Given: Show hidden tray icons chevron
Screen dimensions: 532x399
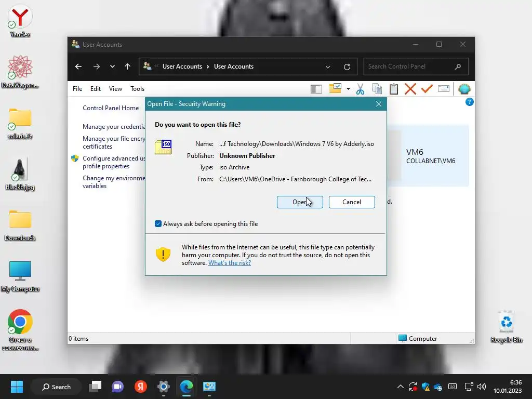Looking at the screenshot, I should (401, 387).
